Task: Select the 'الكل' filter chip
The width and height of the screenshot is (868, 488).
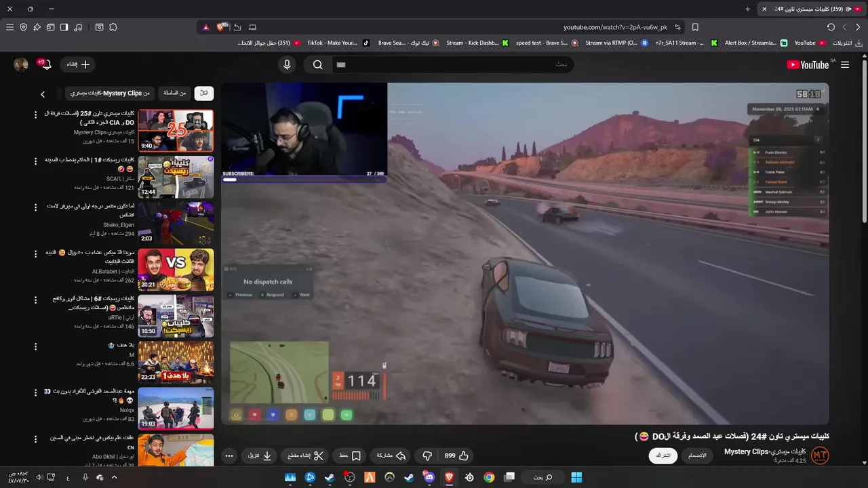Action: coord(203,93)
